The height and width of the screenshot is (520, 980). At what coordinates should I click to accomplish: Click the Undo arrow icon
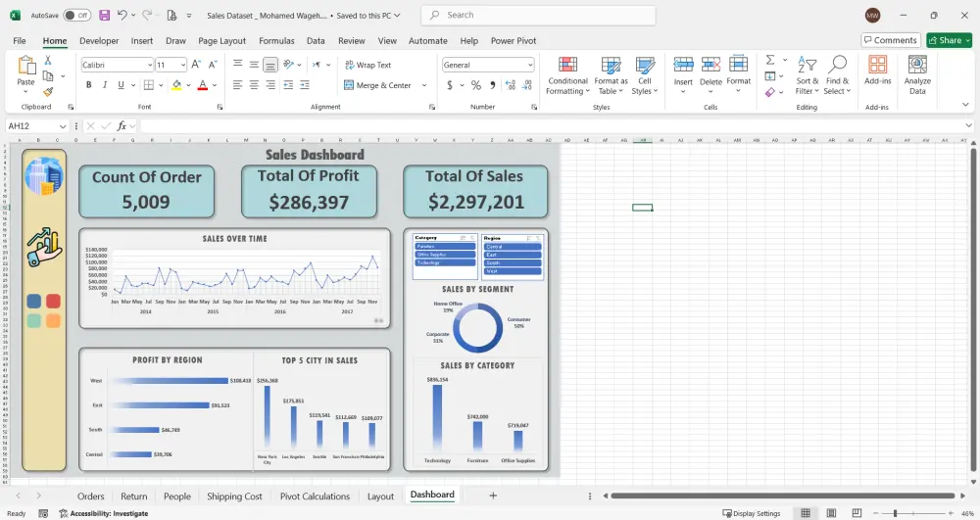(122, 15)
